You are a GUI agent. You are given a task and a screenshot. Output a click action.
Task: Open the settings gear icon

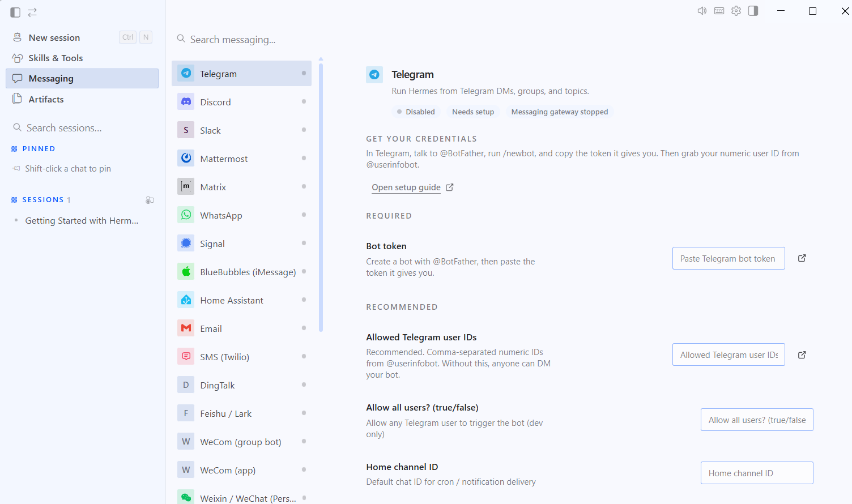(x=736, y=11)
